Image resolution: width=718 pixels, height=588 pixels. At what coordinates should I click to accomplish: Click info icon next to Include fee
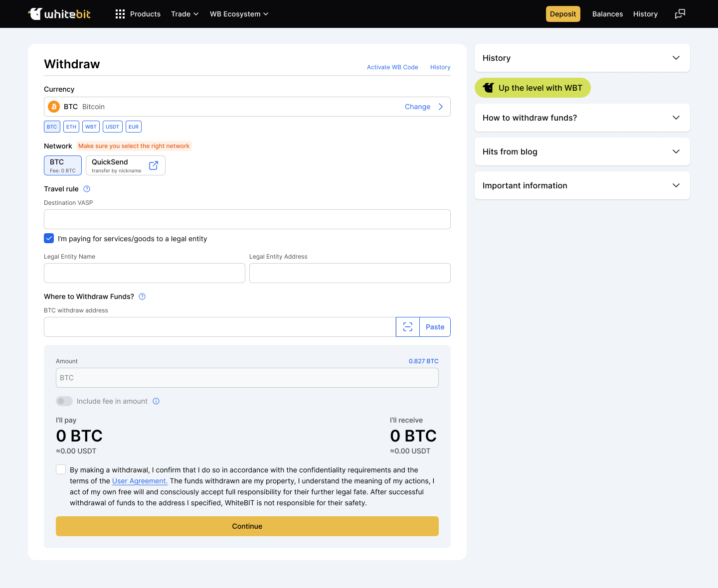(x=156, y=401)
